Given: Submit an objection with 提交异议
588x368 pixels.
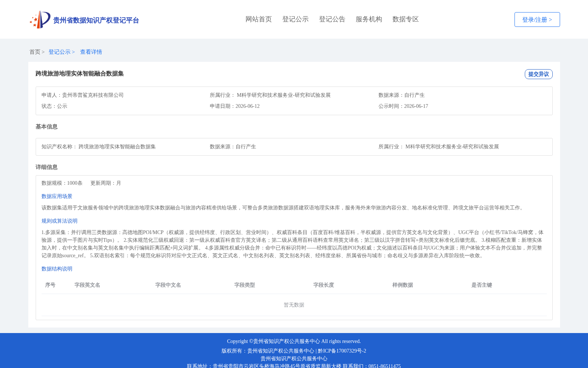Looking at the screenshot, I should tap(538, 74).
